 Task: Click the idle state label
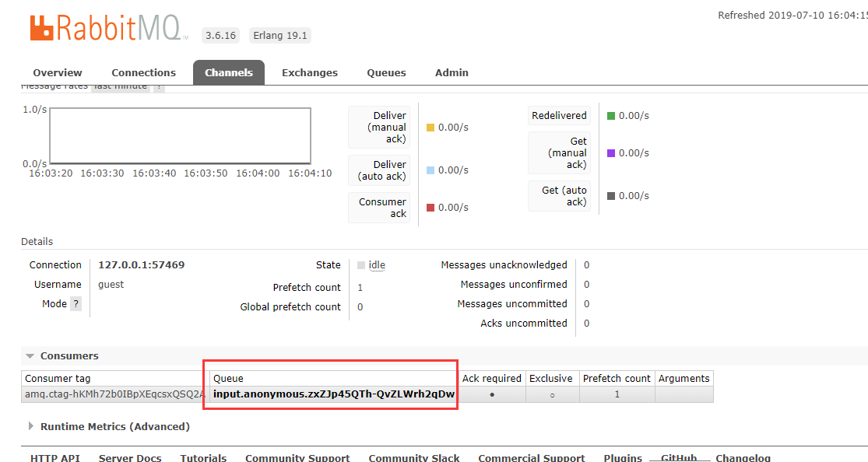pyautogui.click(x=377, y=265)
